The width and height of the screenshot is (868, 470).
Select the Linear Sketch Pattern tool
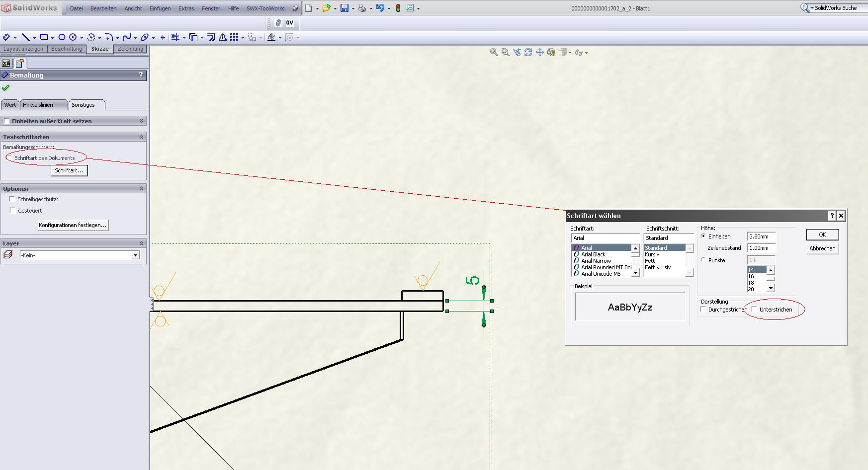tap(234, 37)
